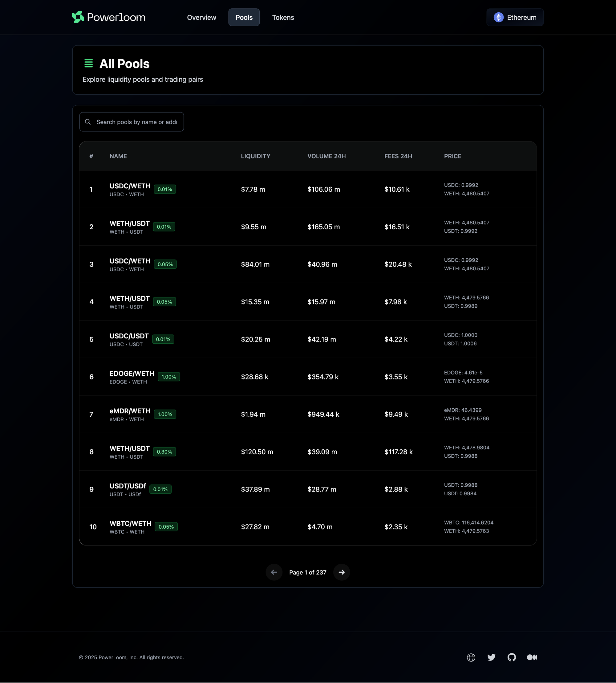Sort by the Liquidity column header
The height and width of the screenshot is (683, 616).
256,156
